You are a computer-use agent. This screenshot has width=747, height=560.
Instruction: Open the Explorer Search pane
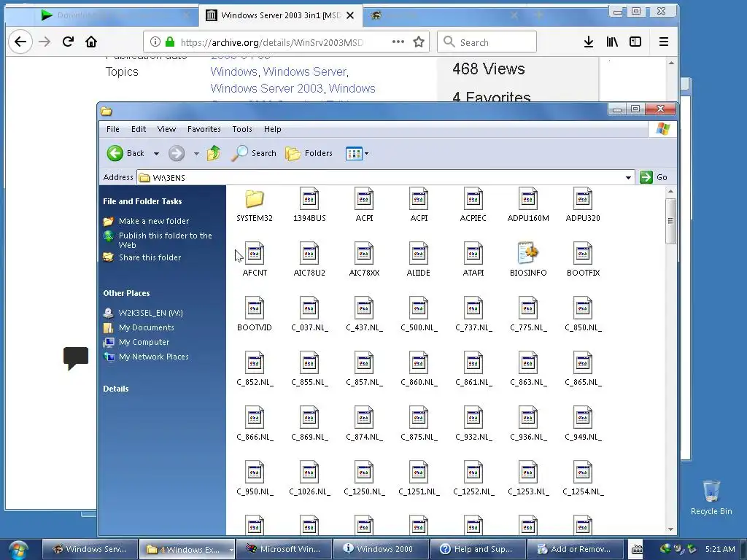(x=254, y=153)
